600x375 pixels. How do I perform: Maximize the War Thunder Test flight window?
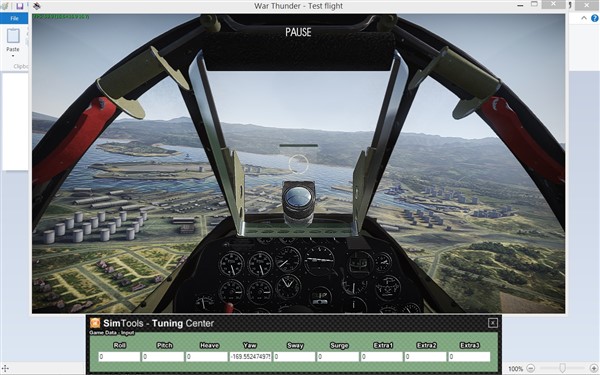tap(535, 4)
